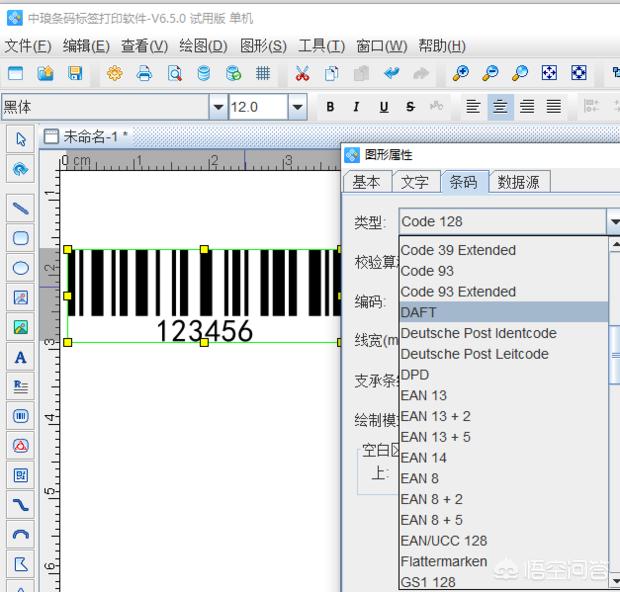Open the 窗口(W) menu
The width and height of the screenshot is (620, 592).
[x=382, y=46]
